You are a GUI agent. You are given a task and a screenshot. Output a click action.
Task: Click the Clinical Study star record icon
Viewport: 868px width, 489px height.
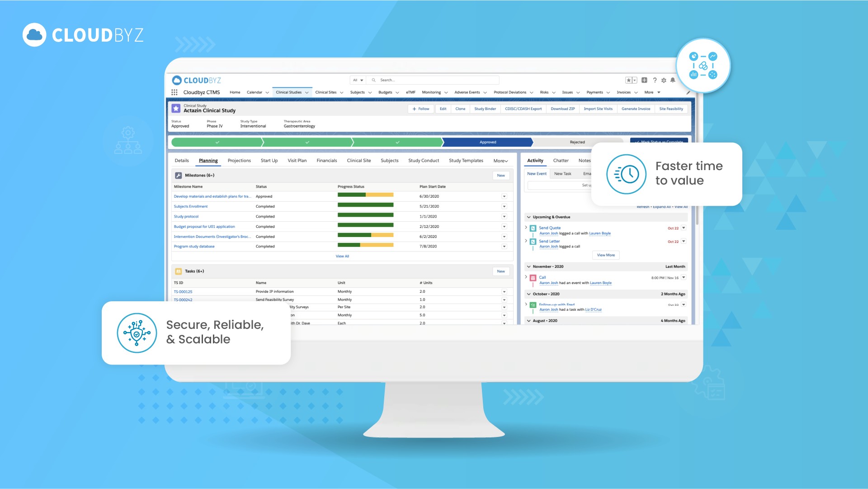pyautogui.click(x=176, y=109)
